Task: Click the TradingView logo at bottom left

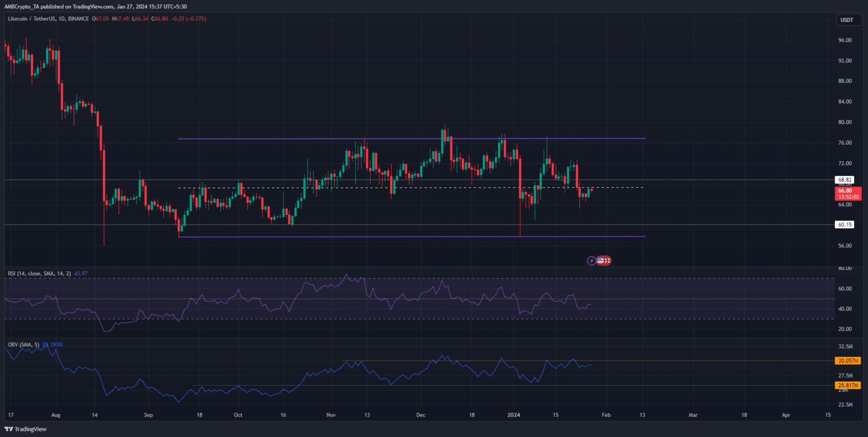Action: coord(27,429)
